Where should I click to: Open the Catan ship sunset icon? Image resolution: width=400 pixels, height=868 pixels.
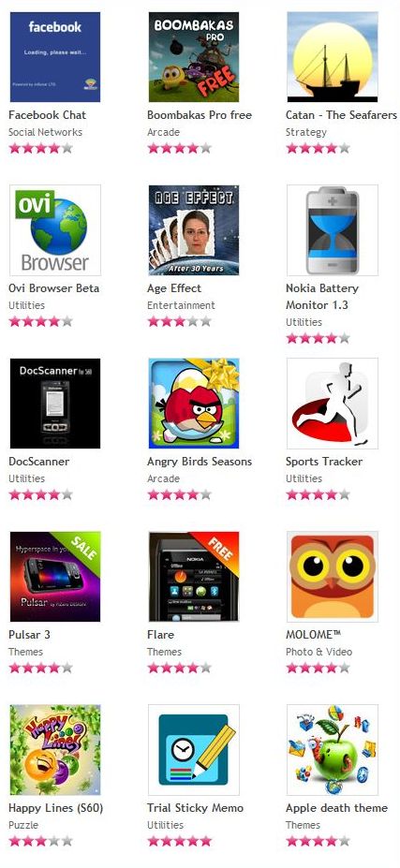point(333,57)
